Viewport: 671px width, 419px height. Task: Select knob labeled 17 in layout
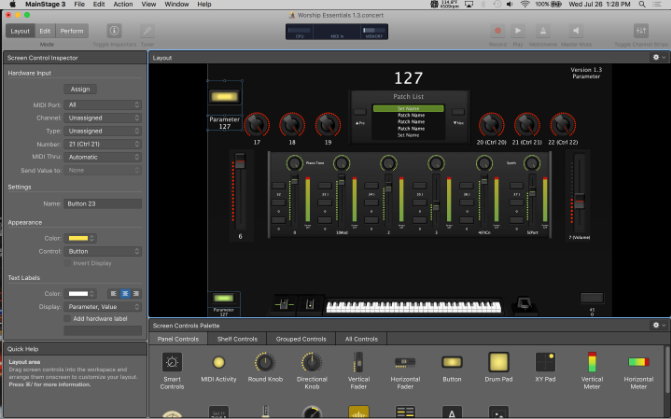(x=257, y=125)
